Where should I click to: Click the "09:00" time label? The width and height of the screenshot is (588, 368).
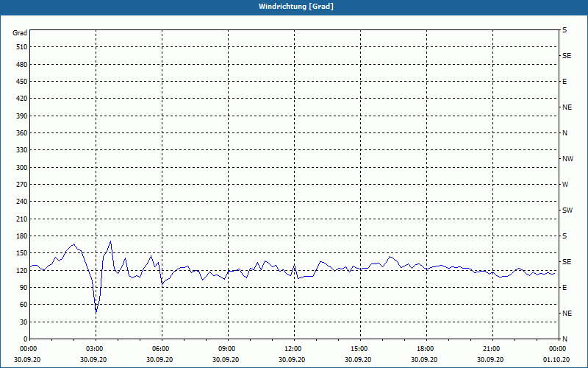point(226,349)
